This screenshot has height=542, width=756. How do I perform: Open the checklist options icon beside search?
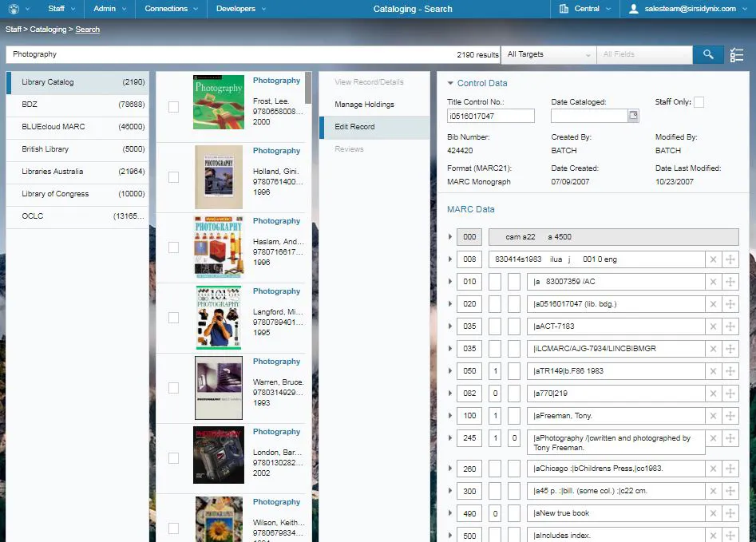[736, 55]
